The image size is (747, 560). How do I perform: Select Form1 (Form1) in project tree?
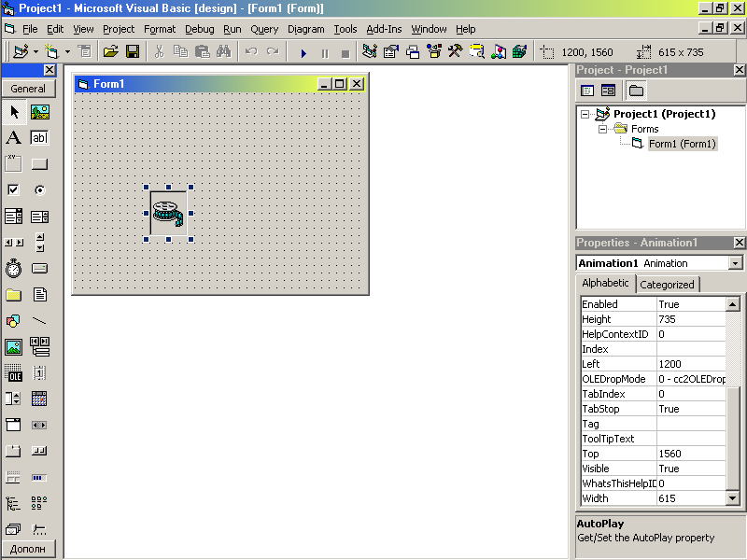(683, 144)
